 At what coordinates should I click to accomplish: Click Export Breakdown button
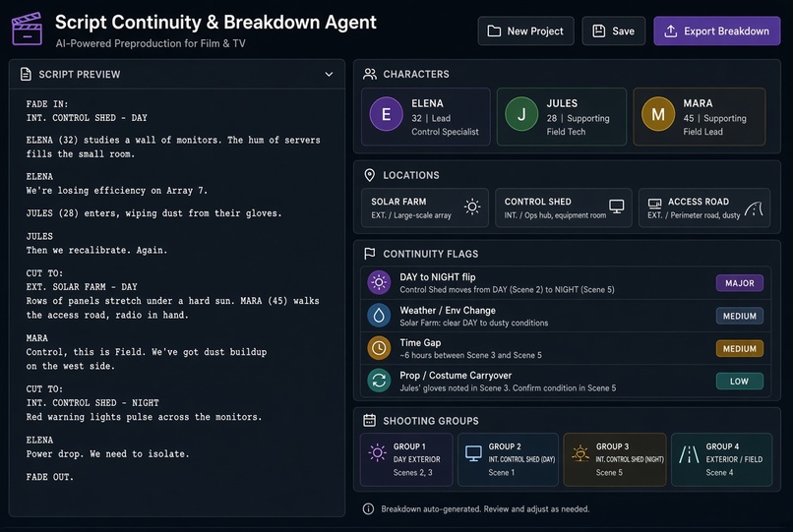tap(716, 30)
